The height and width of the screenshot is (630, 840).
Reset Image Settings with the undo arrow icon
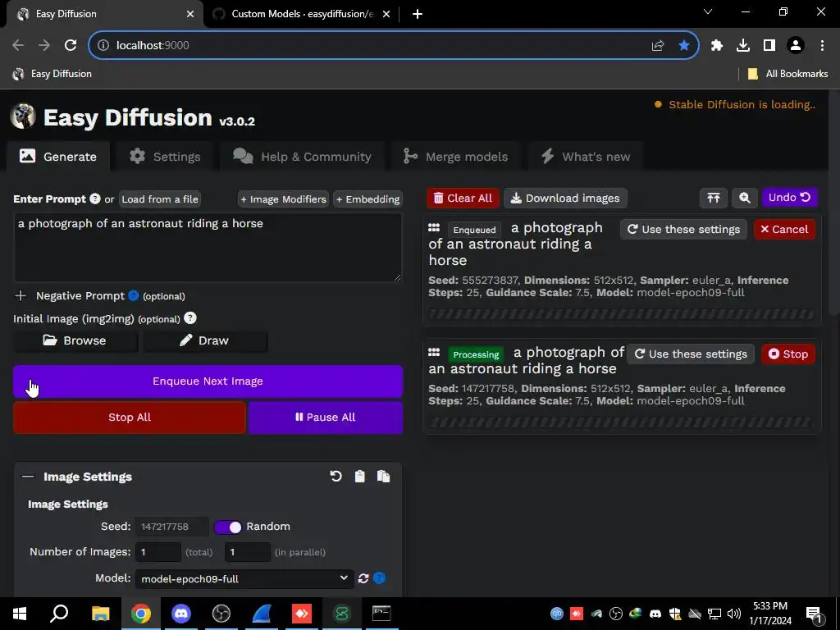pyautogui.click(x=336, y=477)
